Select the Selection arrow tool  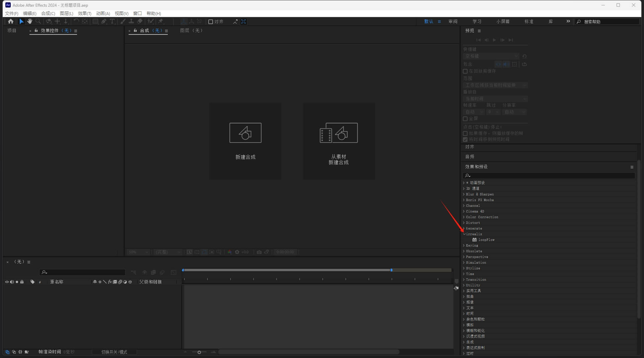click(21, 21)
